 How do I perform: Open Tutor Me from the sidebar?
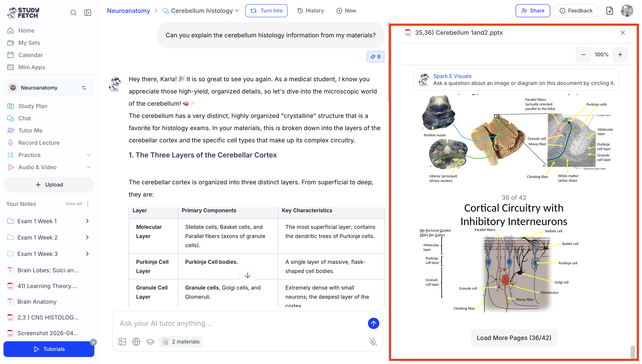click(x=30, y=131)
